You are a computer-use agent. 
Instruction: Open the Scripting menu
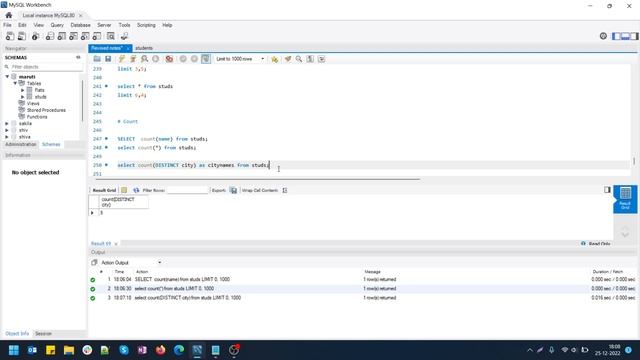[x=146, y=25]
